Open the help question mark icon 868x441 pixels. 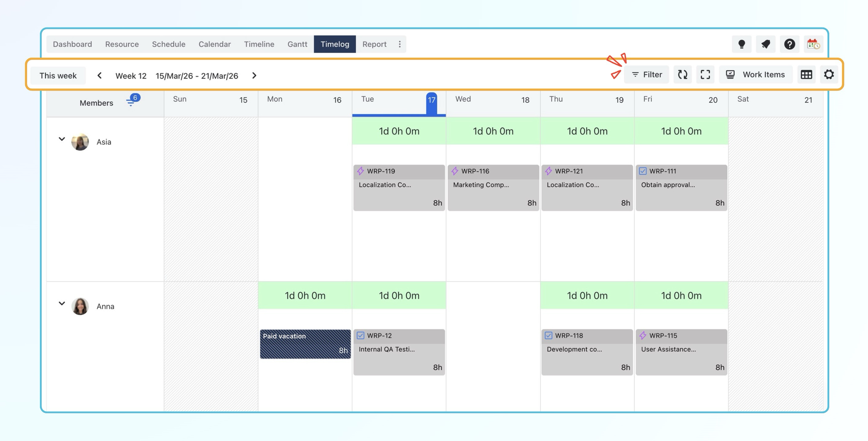pyautogui.click(x=790, y=44)
